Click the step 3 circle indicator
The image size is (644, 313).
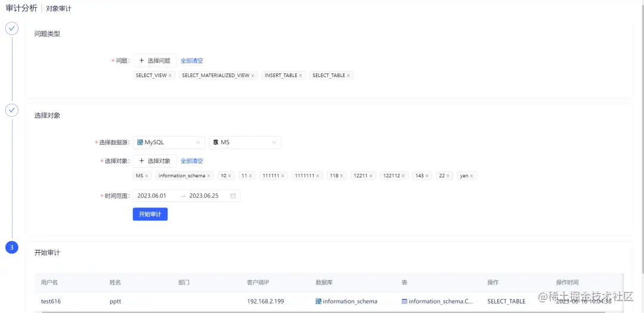pos(12,247)
